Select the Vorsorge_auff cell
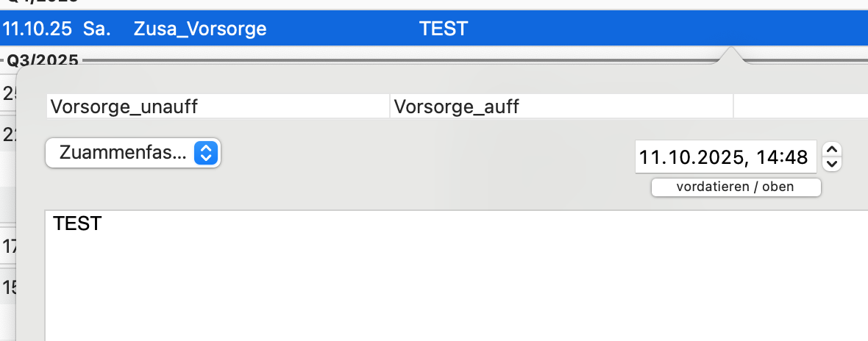The height and width of the screenshot is (341, 868). point(561,106)
